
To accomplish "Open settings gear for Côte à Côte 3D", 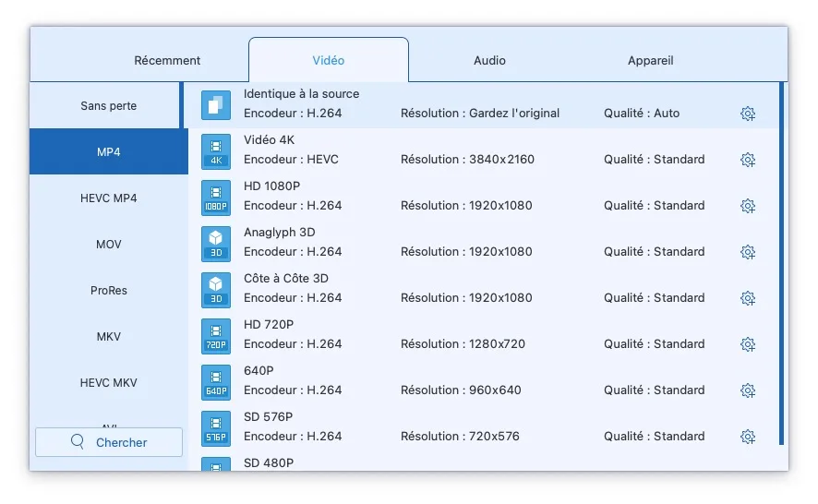I will point(748,298).
